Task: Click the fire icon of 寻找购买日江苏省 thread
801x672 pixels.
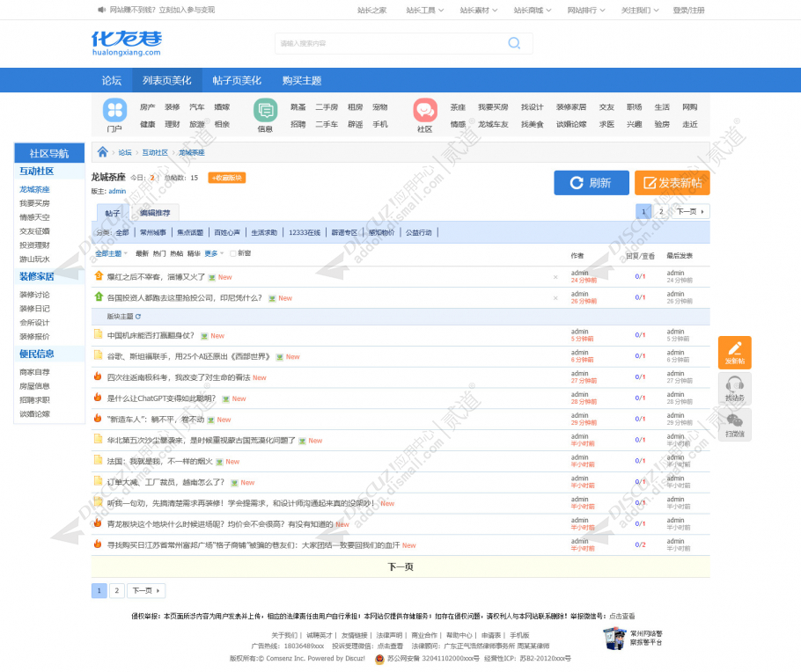Action: 98,544
